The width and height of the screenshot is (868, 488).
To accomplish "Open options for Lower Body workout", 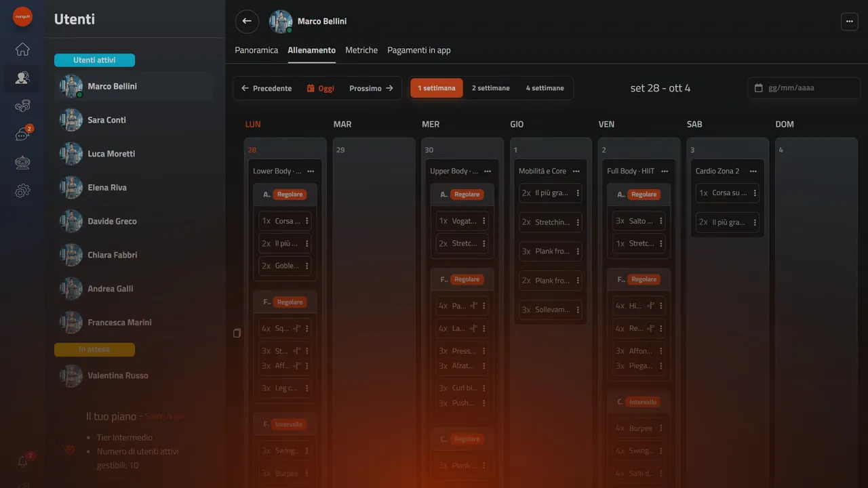I will 311,171.
